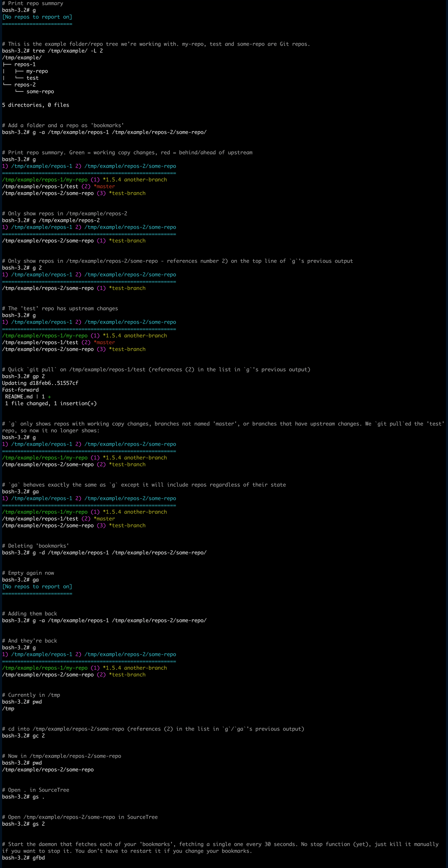
Task: Click the comment 'This is the example folder/repo tree'
Action: 156,44
